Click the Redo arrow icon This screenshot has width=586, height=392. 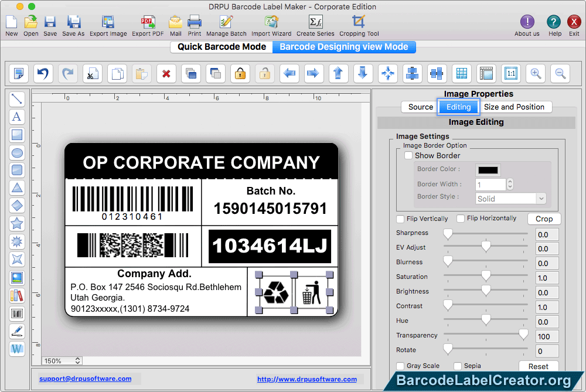(67, 73)
